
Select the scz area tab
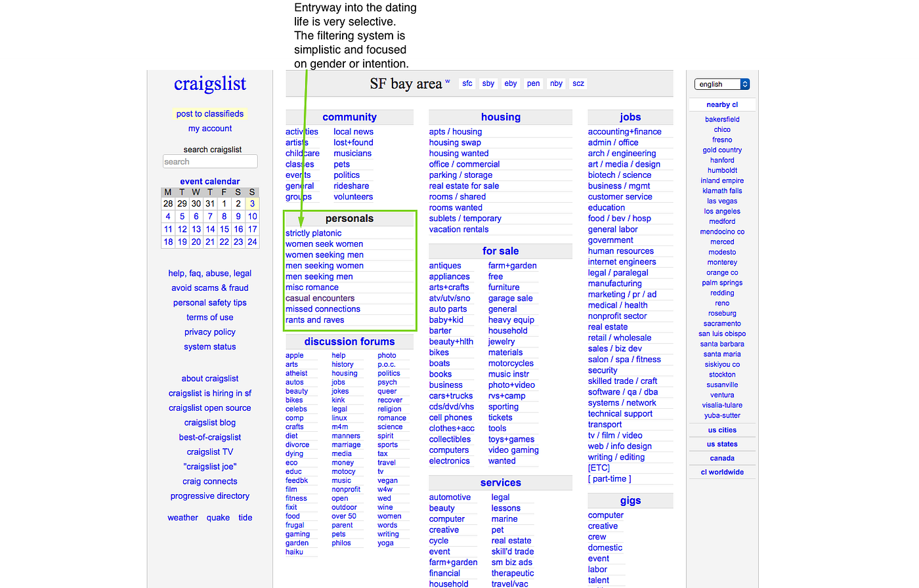pyautogui.click(x=578, y=83)
